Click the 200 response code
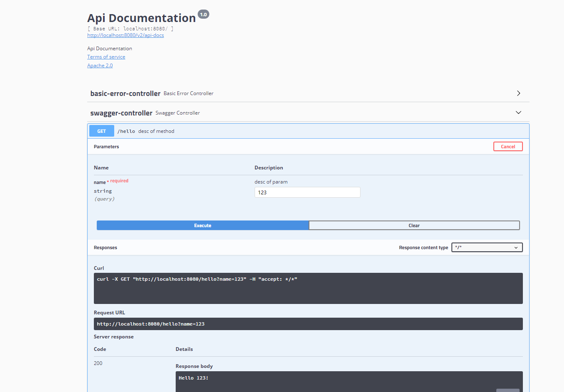Viewport: 564px width, 392px height. click(x=98, y=363)
